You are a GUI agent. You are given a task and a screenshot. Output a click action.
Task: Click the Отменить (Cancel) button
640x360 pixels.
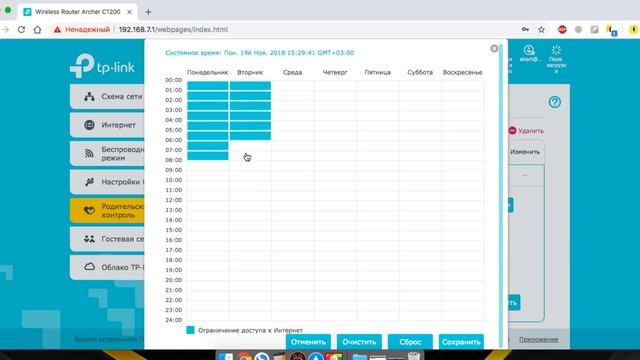tap(308, 342)
